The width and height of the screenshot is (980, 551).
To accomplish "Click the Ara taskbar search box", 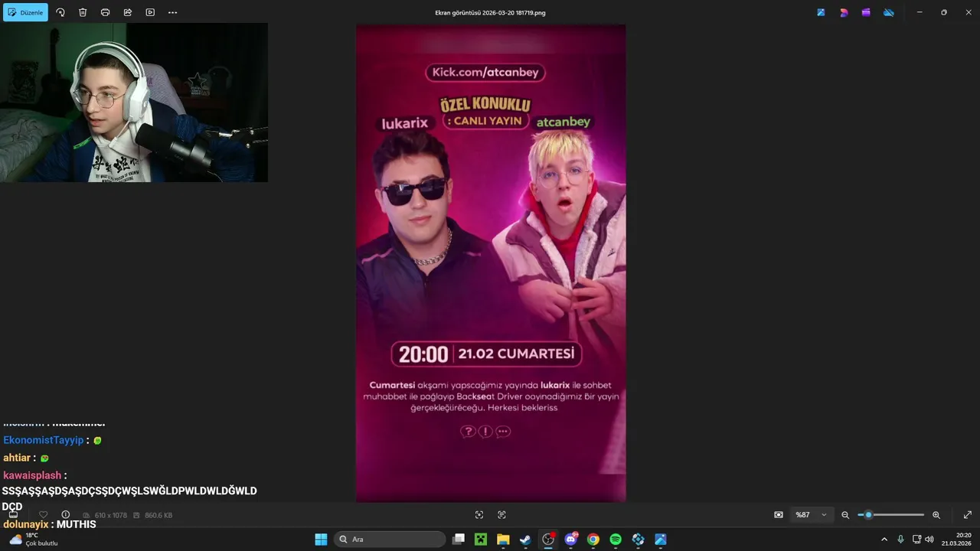I will [x=391, y=540].
